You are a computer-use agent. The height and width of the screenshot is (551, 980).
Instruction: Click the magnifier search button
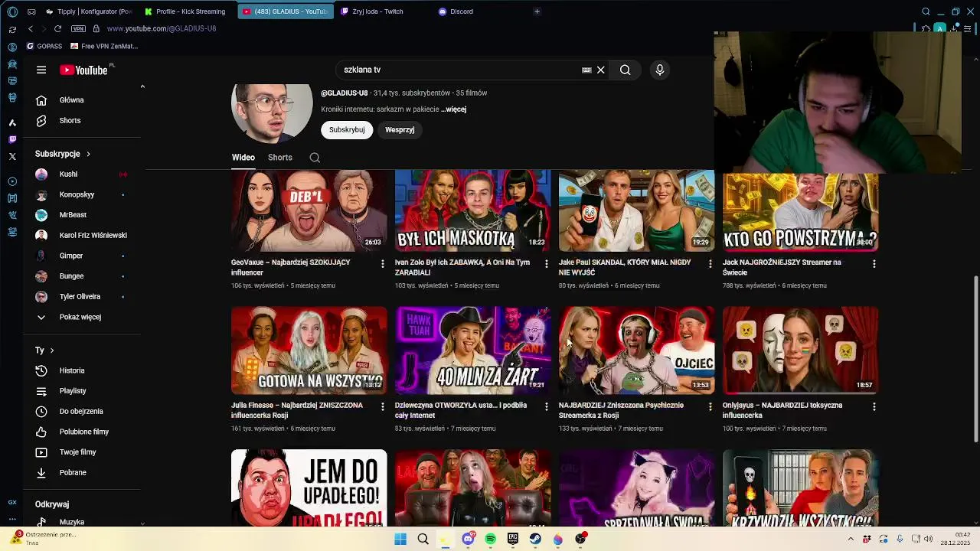[626, 70]
